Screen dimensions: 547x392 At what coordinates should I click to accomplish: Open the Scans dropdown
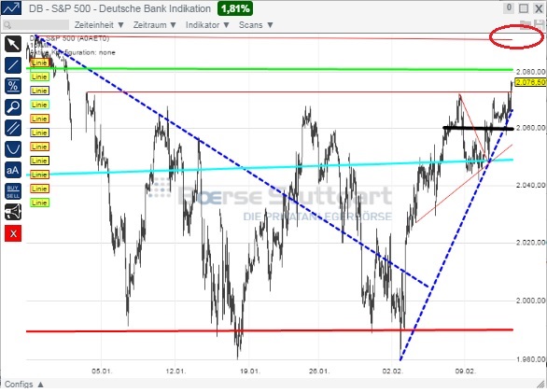tap(256, 25)
